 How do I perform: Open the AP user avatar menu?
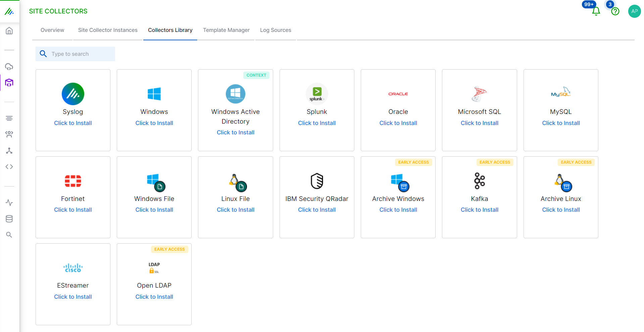[634, 11]
